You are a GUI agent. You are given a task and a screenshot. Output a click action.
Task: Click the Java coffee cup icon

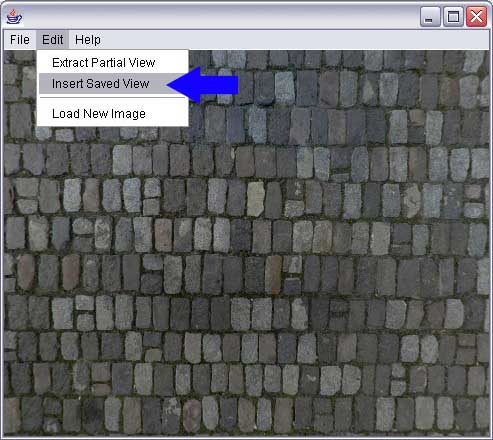click(14, 17)
